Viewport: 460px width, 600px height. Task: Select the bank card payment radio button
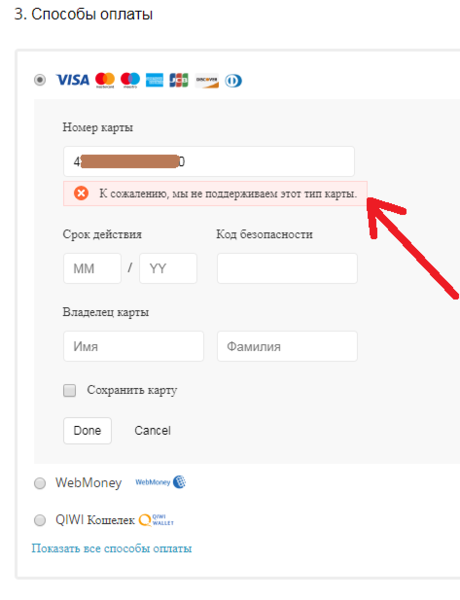point(40,80)
